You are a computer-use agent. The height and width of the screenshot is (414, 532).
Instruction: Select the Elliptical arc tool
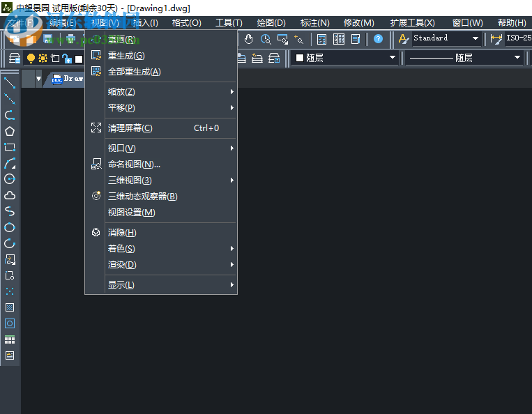(x=10, y=243)
